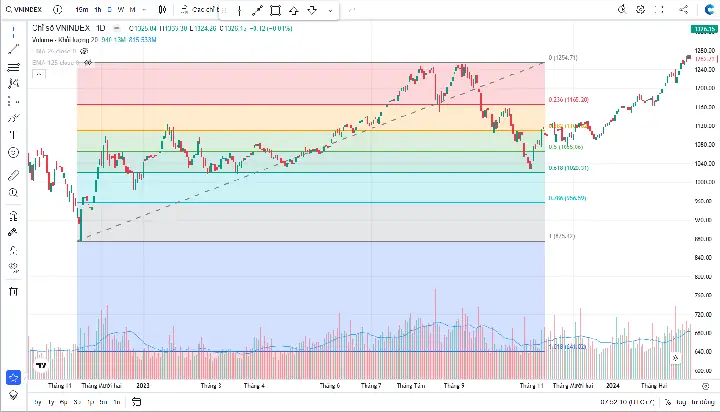
Task: Activate the zoom-in magnifier tool
Action: [x=13, y=192]
